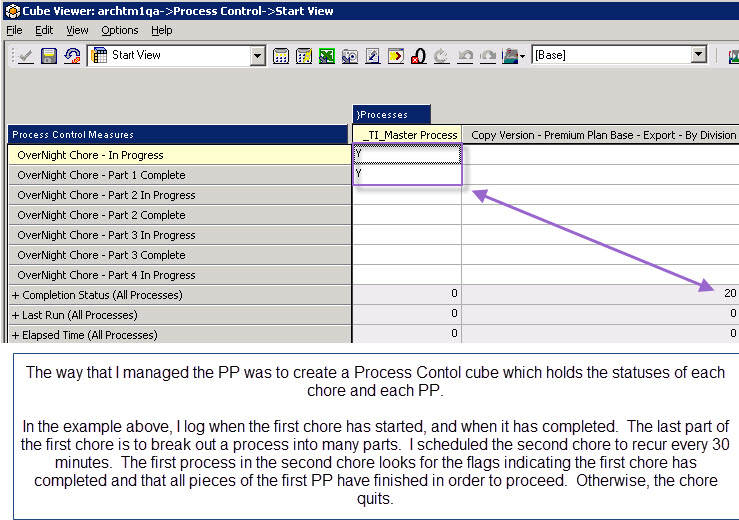Click the sandbox landscape icon

pyautogui.click(x=510, y=56)
